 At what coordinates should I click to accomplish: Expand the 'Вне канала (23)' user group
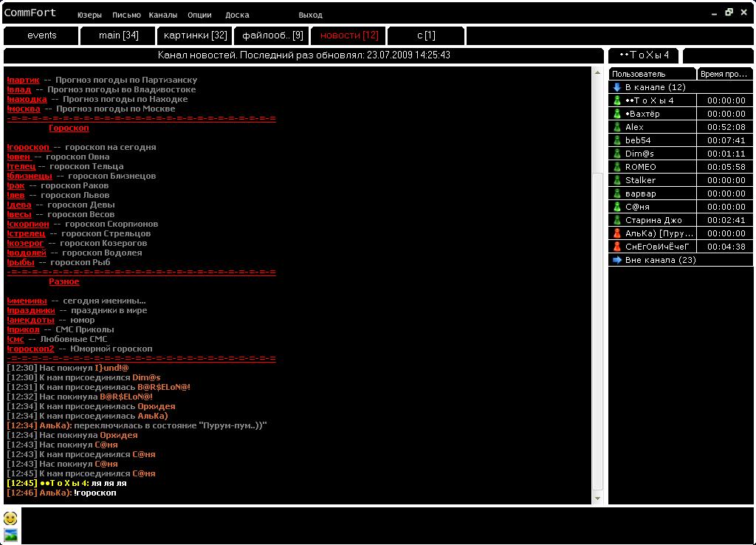coord(617,260)
